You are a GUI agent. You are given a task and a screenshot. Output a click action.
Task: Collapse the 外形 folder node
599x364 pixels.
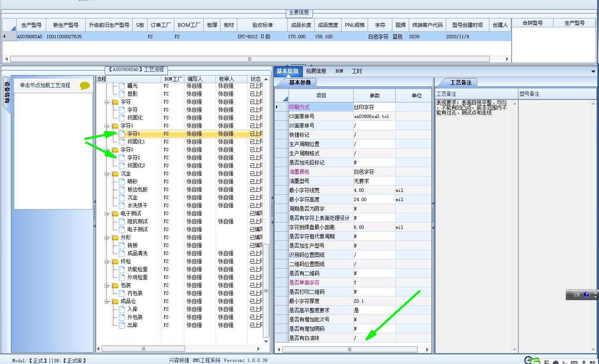tap(107, 238)
